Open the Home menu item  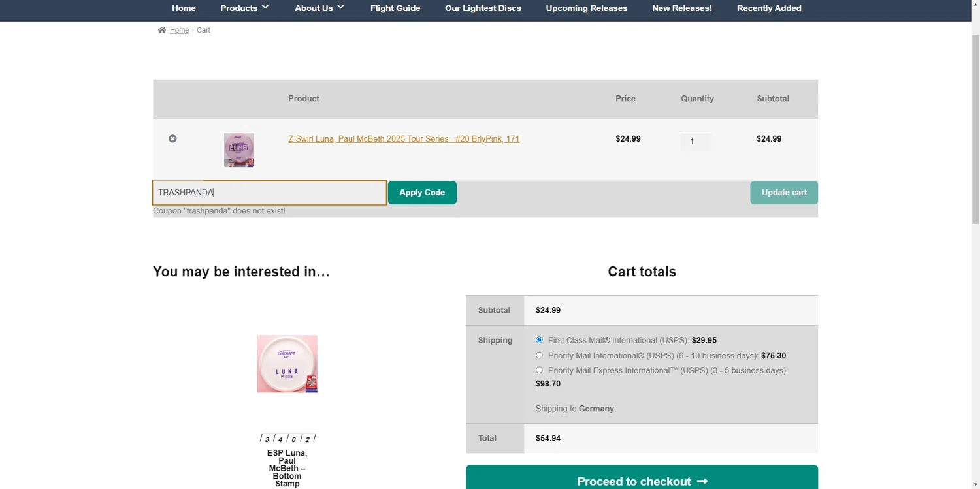(184, 8)
